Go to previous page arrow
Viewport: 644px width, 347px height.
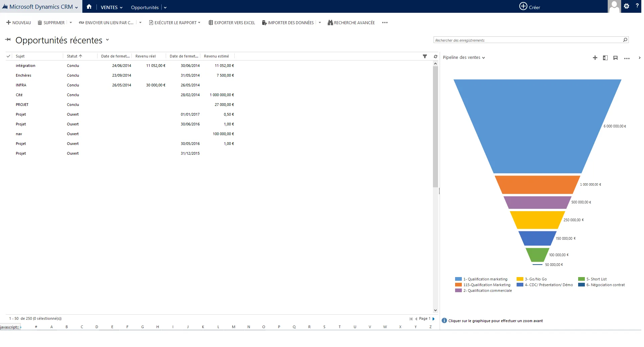click(416, 319)
